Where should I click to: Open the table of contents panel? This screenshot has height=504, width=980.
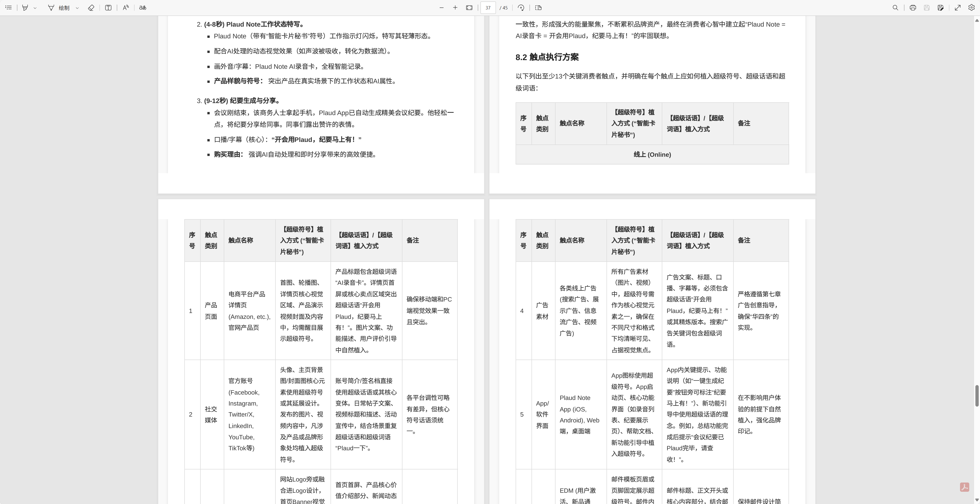tap(8, 8)
